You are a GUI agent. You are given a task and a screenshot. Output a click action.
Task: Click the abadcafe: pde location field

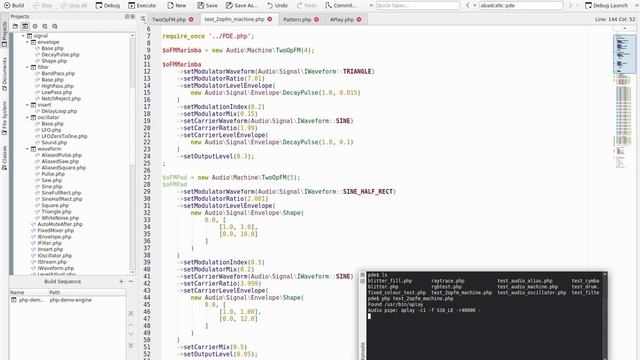pos(521,5)
